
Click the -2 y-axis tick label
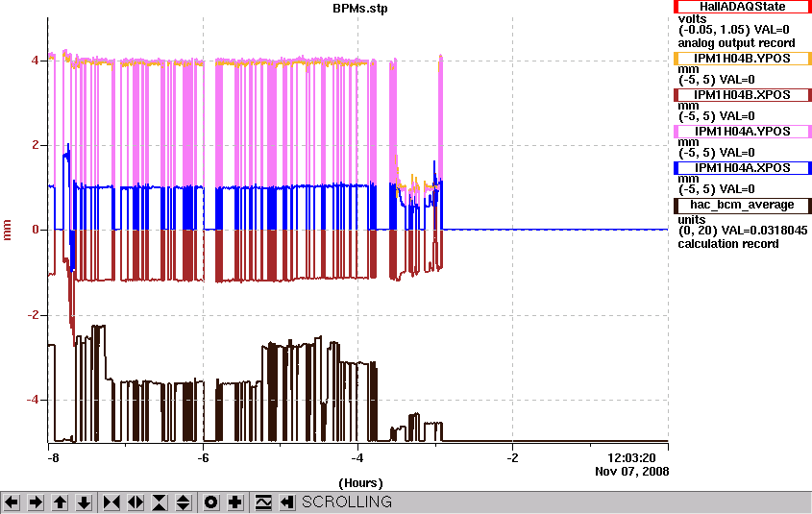32,315
